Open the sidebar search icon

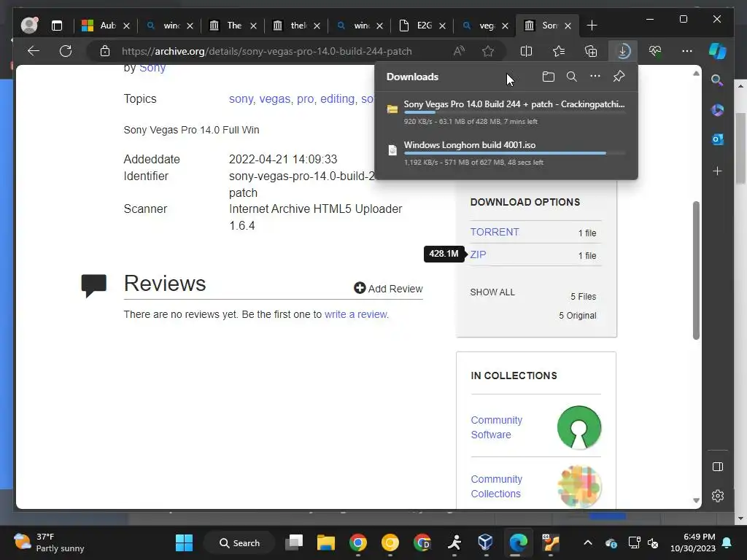click(x=717, y=80)
